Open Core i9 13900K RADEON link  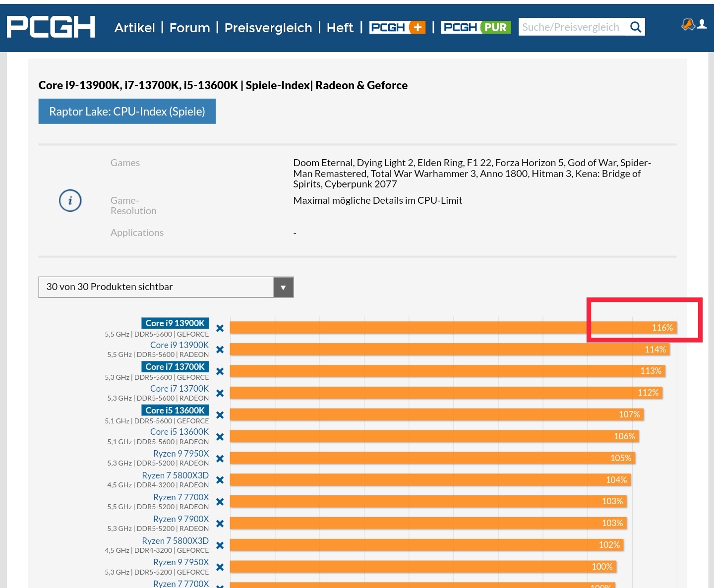point(179,345)
